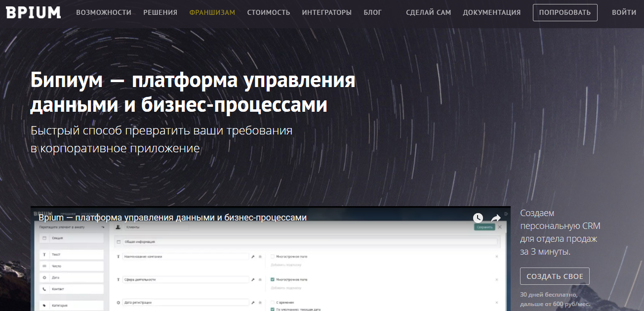Click Добавить подсказку under Наименование компании
Image resolution: width=644 pixels, height=311 pixels.
coord(285,265)
